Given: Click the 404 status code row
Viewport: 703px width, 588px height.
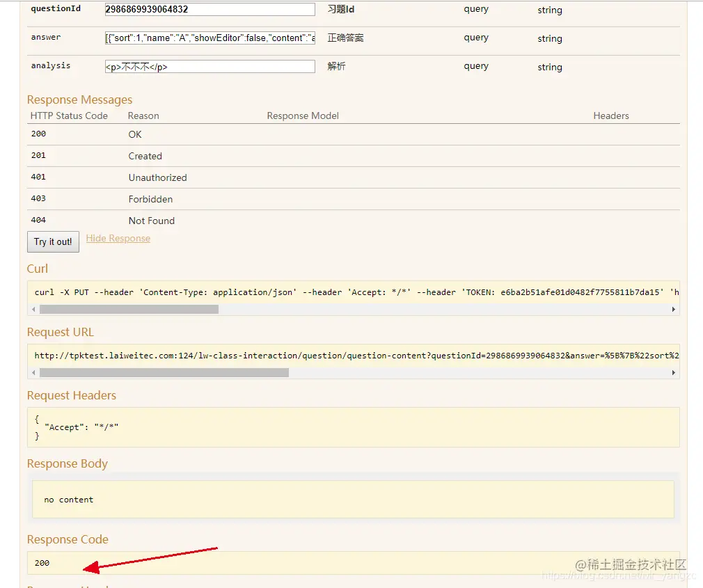Looking at the screenshot, I should coord(354,221).
